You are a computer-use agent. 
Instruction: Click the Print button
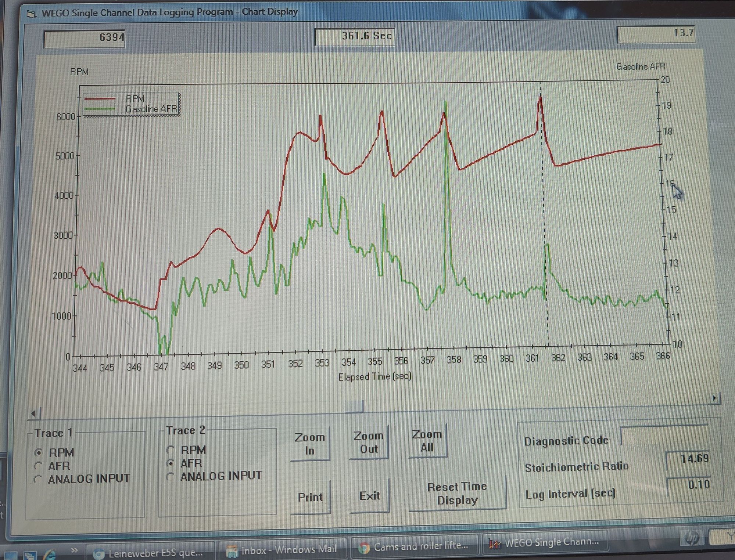(x=310, y=497)
